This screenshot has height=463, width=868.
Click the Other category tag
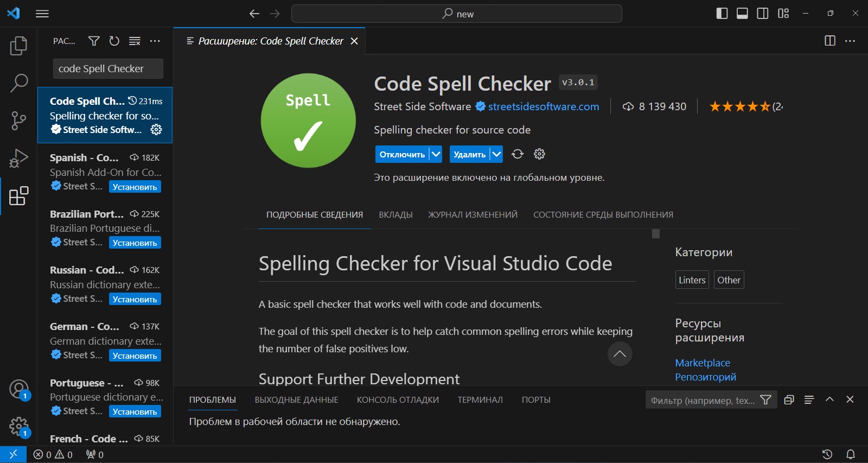coord(729,280)
